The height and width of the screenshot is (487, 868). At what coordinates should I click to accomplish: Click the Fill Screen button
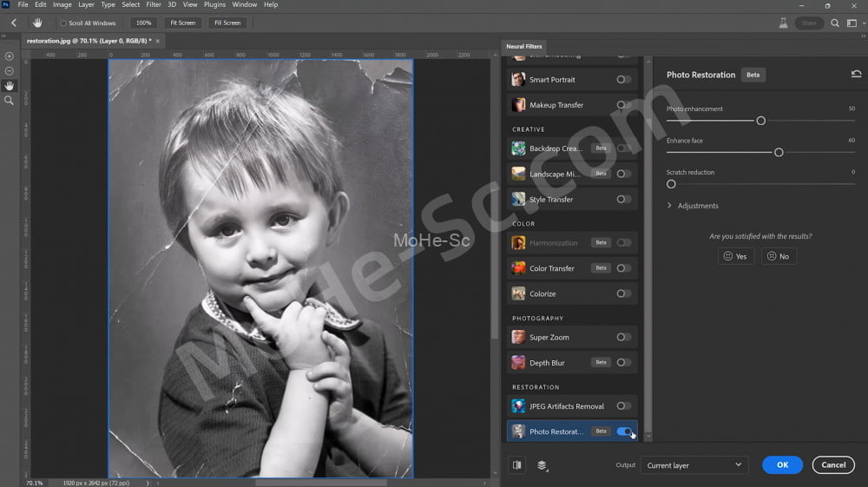click(x=227, y=23)
